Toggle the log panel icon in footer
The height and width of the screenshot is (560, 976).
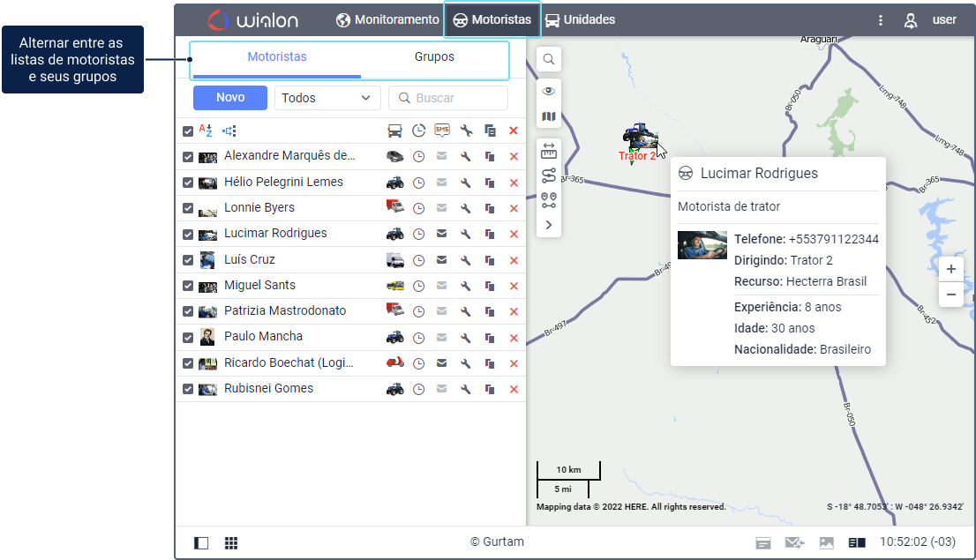(x=857, y=543)
